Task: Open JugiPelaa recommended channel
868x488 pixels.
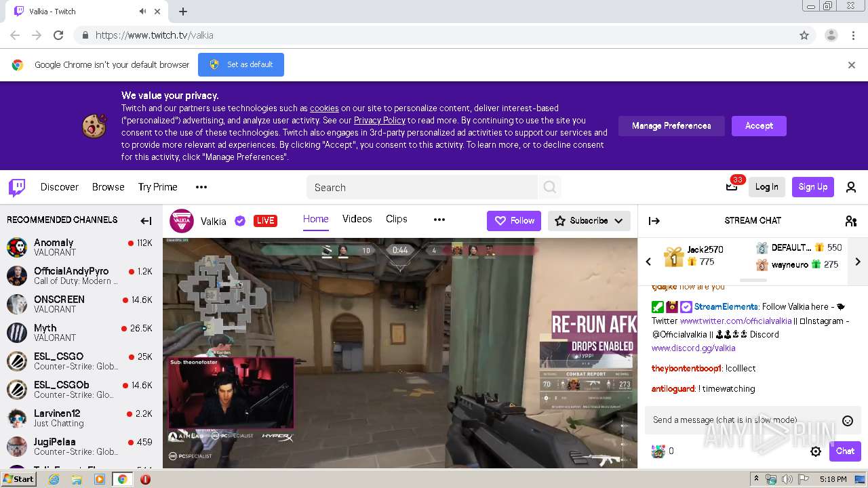Action: 81,447
